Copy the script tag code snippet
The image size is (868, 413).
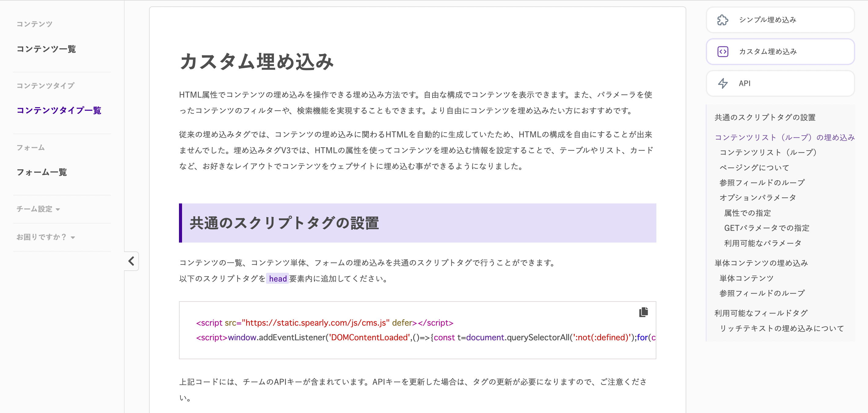[643, 312]
